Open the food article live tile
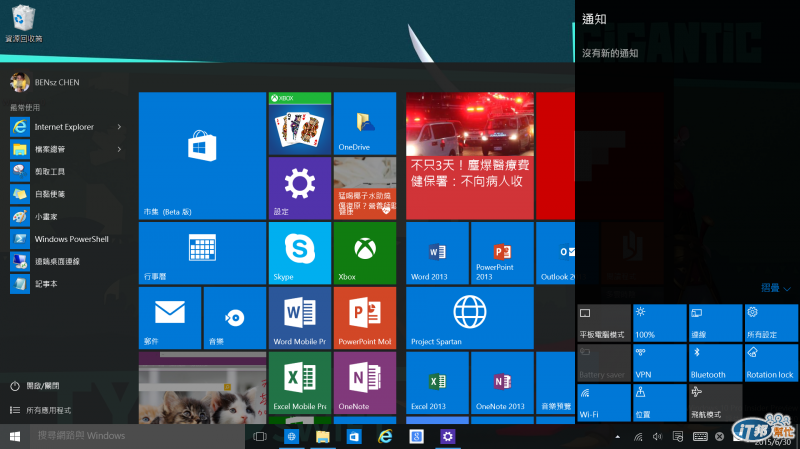The width and height of the screenshot is (800, 449). pyautogui.click(x=365, y=188)
